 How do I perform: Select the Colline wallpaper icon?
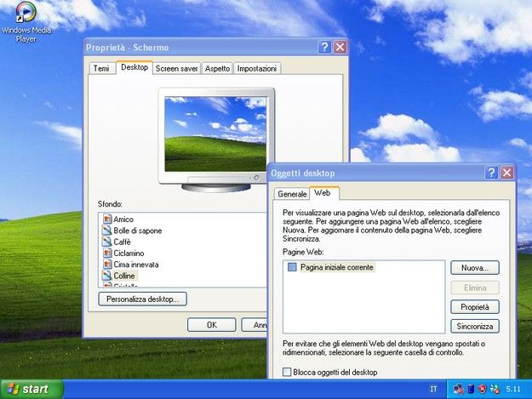click(107, 276)
